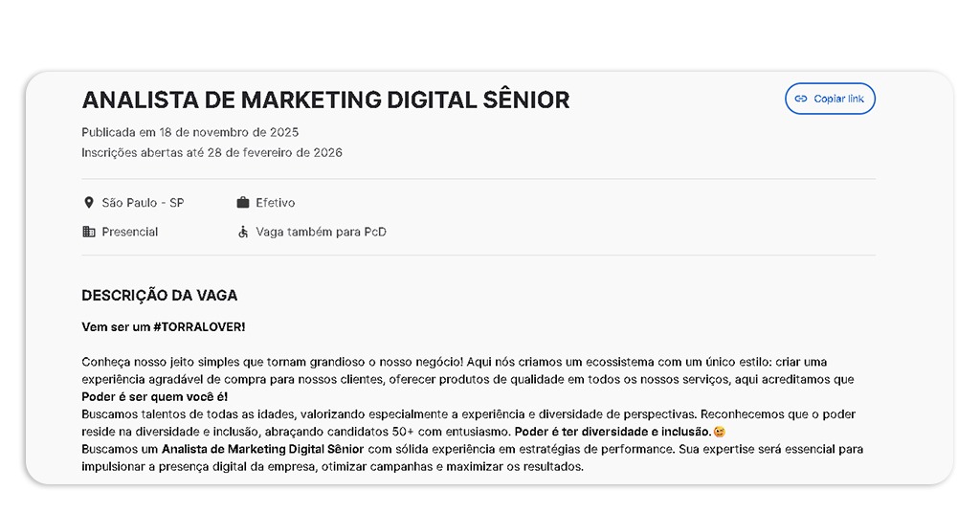This screenshot has width=980, height=513.
Task: Click the Copiar link button
Action: [830, 99]
